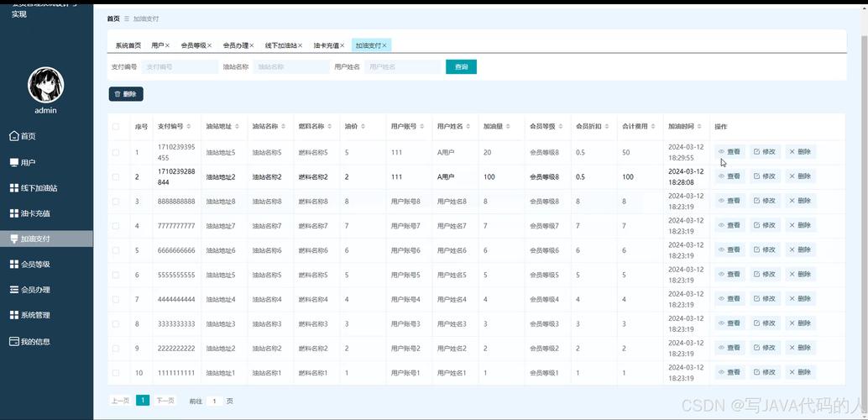Delete row 5 using its 删除 button

click(800, 250)
